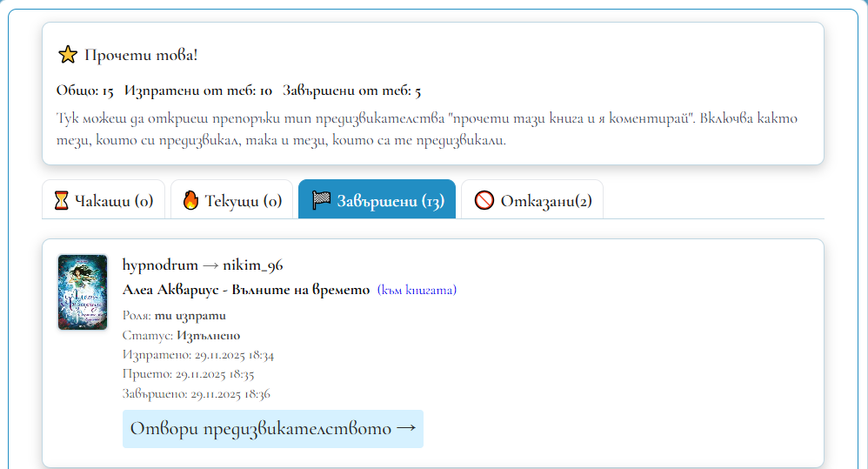Click the checkered flag icon on Завършени tab

pyautogui.click(x=321, y=200)
